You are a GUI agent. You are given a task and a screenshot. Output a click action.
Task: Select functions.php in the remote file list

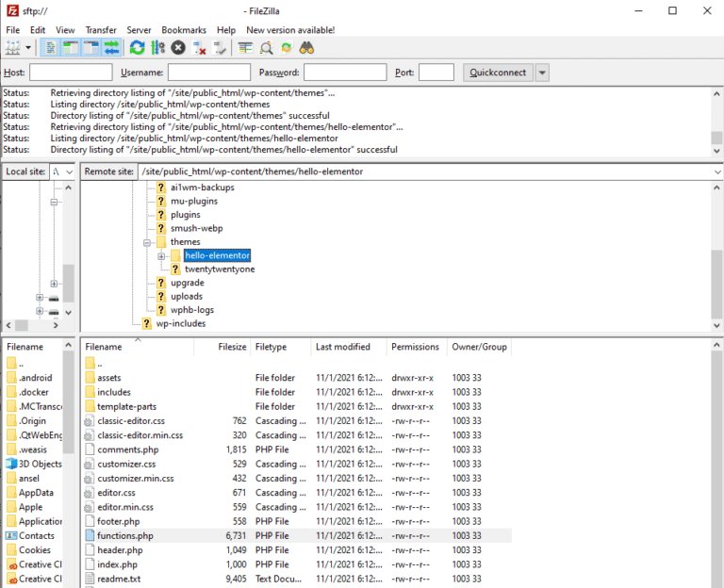pos(124,535)
